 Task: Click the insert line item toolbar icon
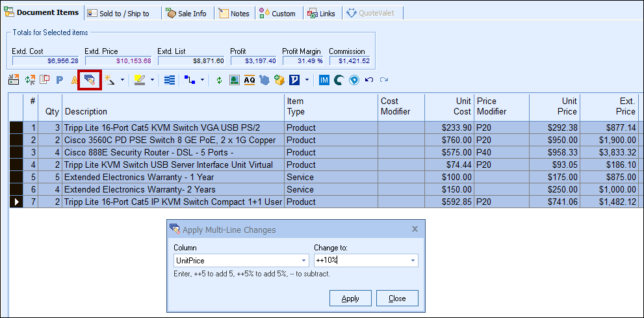pyautogui.click(x=14, y=80)
